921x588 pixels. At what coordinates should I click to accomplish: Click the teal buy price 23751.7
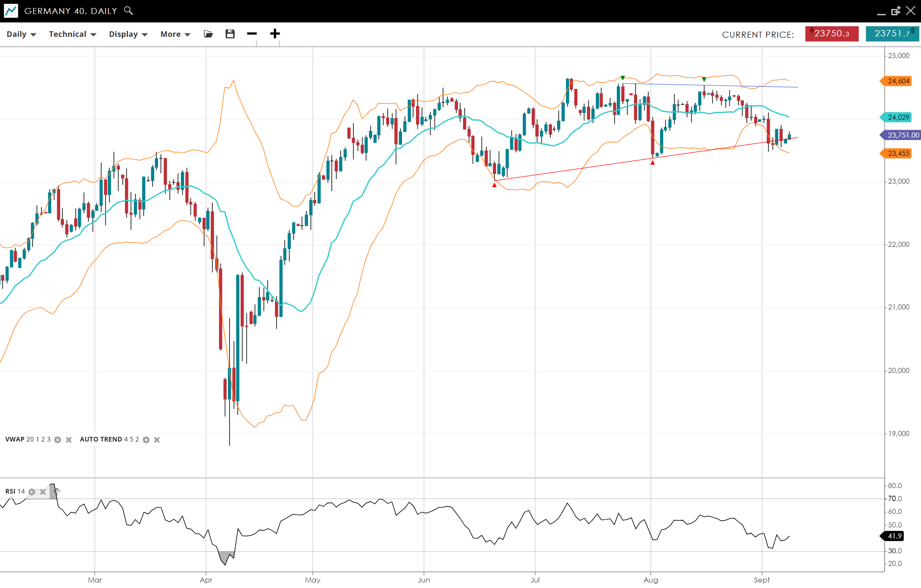point(892,34)
